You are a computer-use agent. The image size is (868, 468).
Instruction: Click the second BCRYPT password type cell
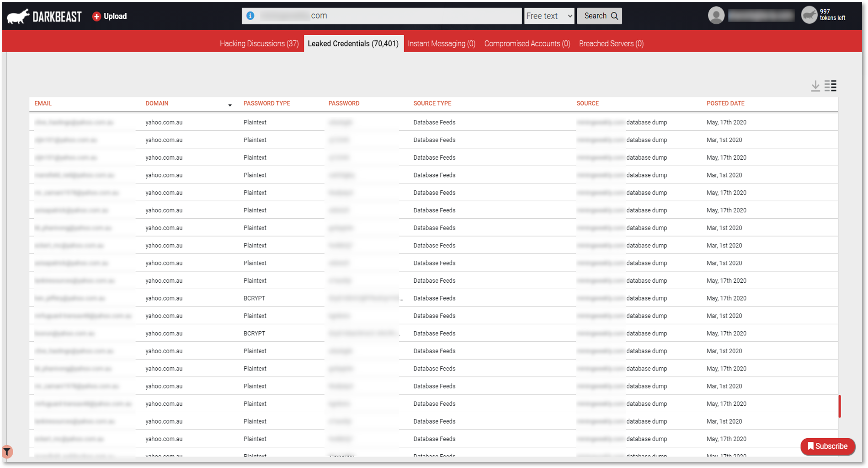pyautogui.click(x=254, y=334)
